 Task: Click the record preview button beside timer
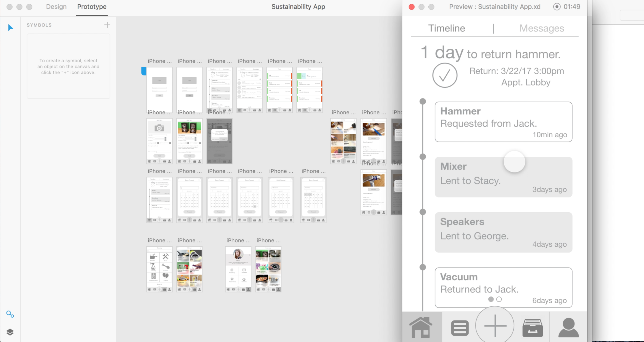556,7
